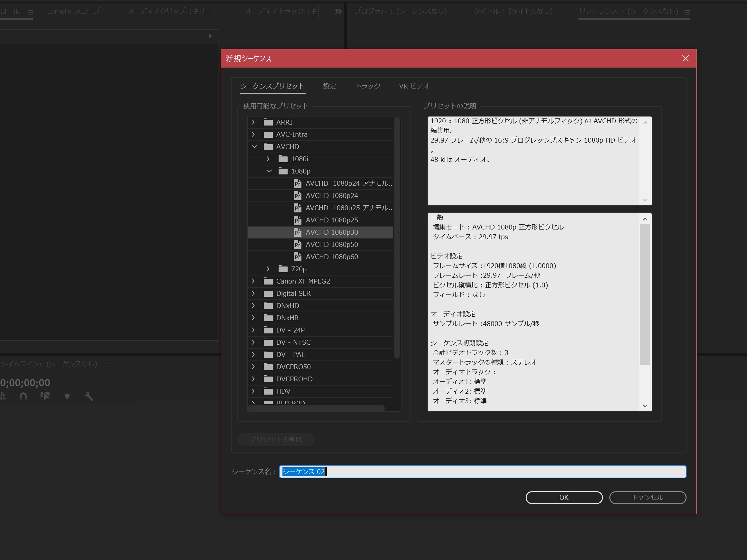Click the ARRI folder icon
Viewport: 747px width, 560px height.
tap(268, 122)
